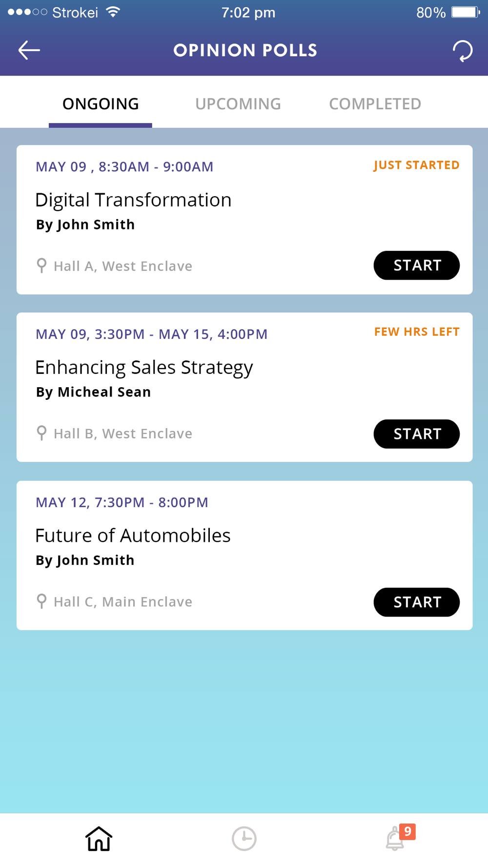
Task: Tap the battery indicator in status bar
Action: click(x=466, y=12)
